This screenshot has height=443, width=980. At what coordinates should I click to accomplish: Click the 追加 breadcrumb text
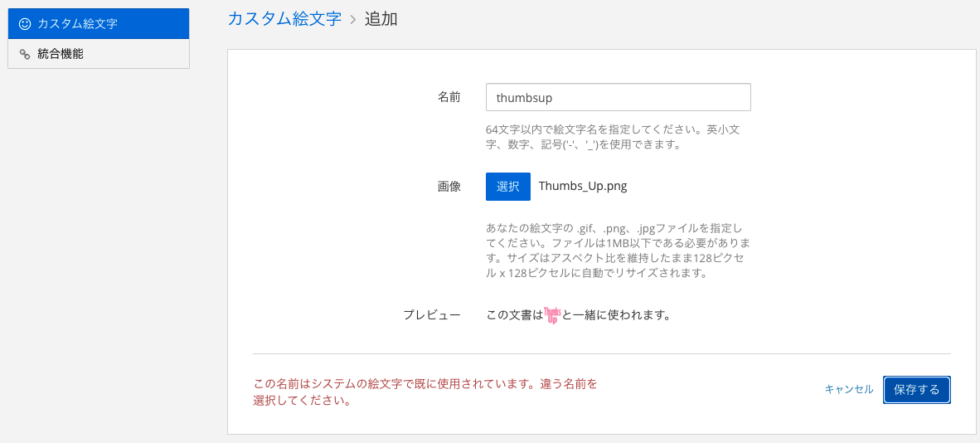tap(381, 19)
